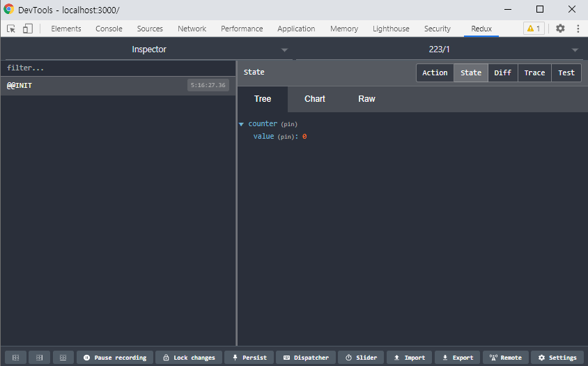Switch to the Console tab
The height and width of the screenshot is (366, 588).
109,29
